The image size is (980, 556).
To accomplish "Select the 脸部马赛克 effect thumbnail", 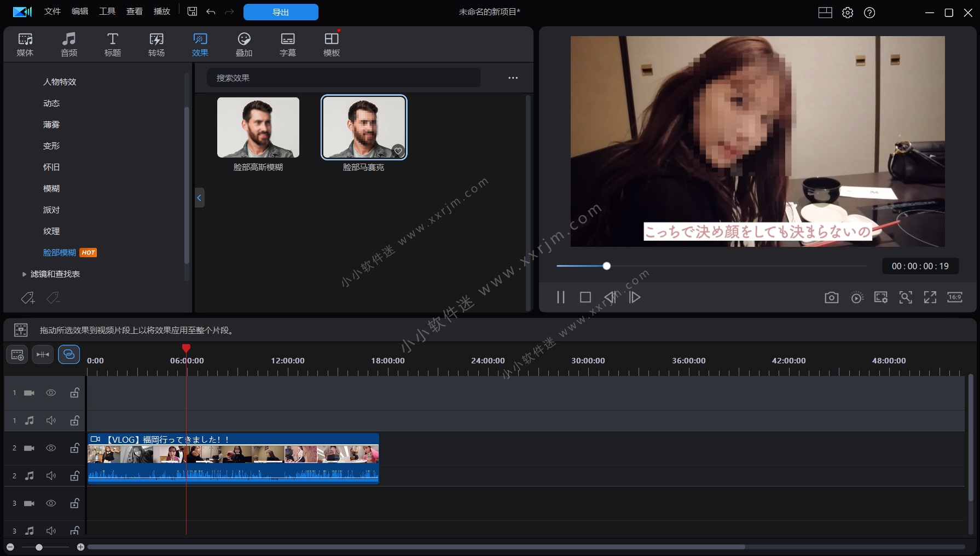I will point(364,127).
